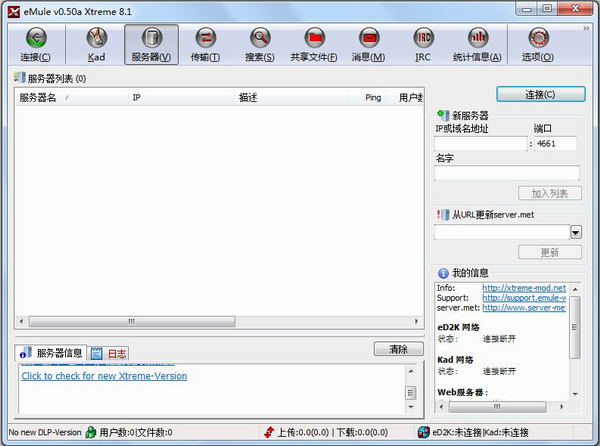Focus the server name (名字) field
The image size is (600, 446).
[507, 173]
